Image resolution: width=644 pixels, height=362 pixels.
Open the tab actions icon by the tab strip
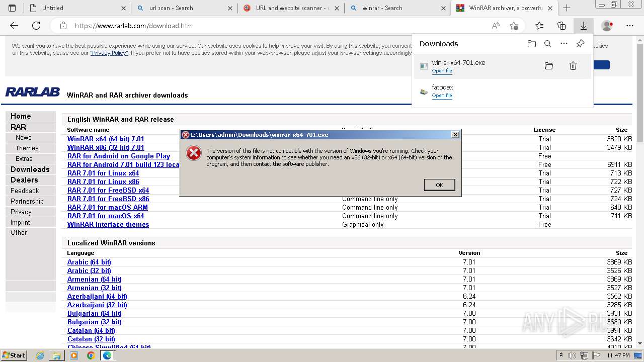(x=12, y=8)
